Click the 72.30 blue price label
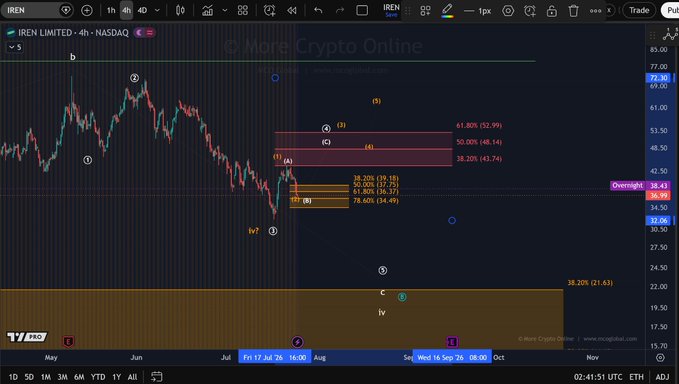Viewport: 679px width, 384px height. pos(658,78)
